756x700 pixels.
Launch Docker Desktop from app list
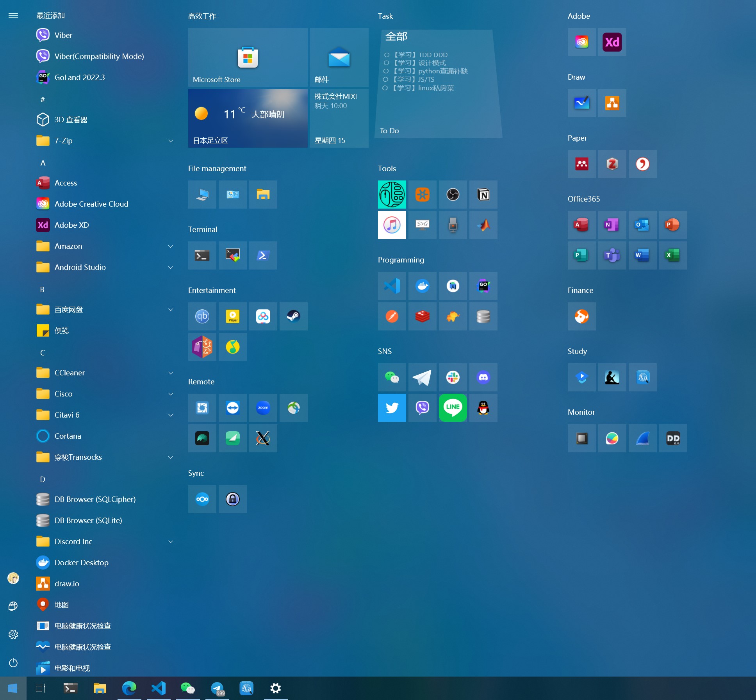105,562
